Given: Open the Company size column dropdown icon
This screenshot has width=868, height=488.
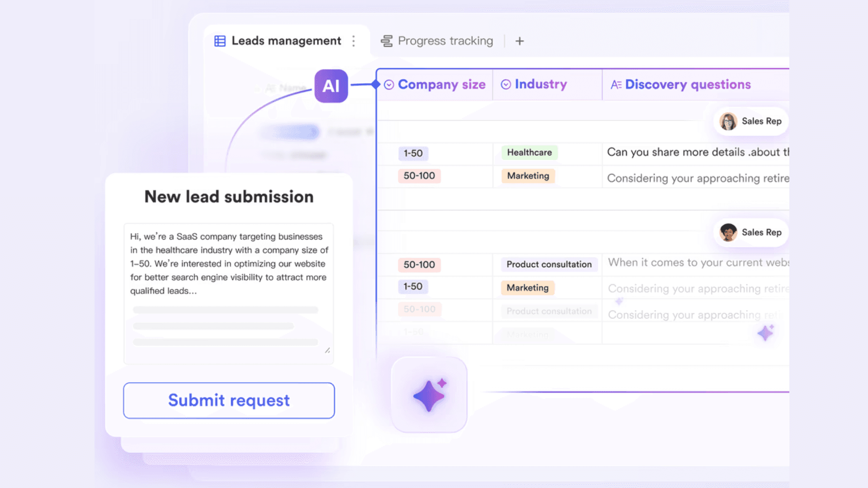Looking at the screenshot, I should point(389,84).
